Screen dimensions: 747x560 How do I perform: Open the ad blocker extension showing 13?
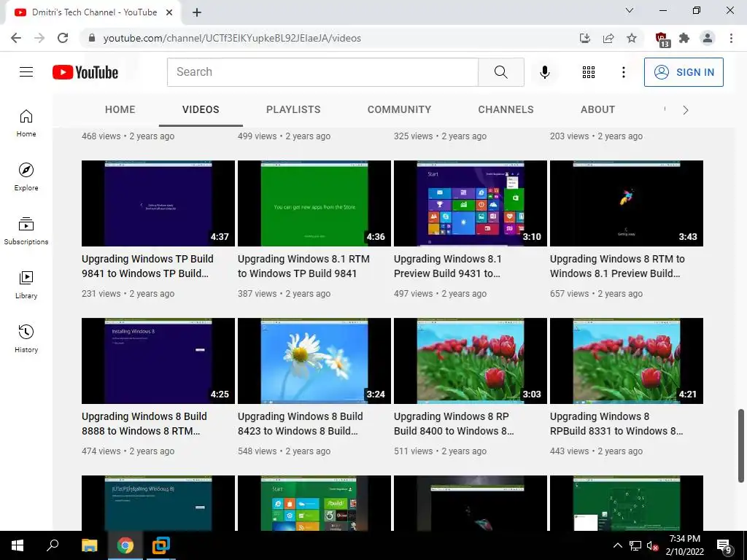662,39
